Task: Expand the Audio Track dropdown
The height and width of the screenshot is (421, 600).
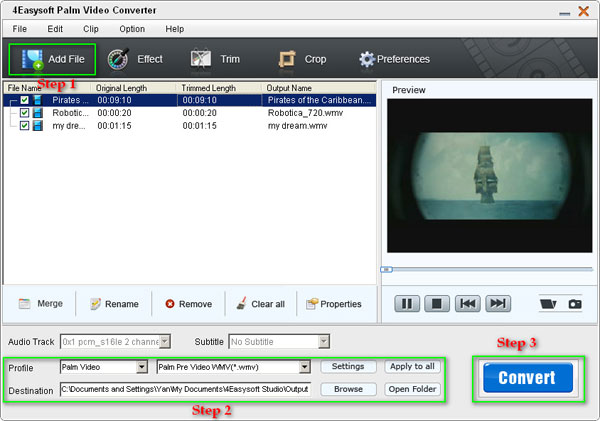Action: (x=165, y=341)
